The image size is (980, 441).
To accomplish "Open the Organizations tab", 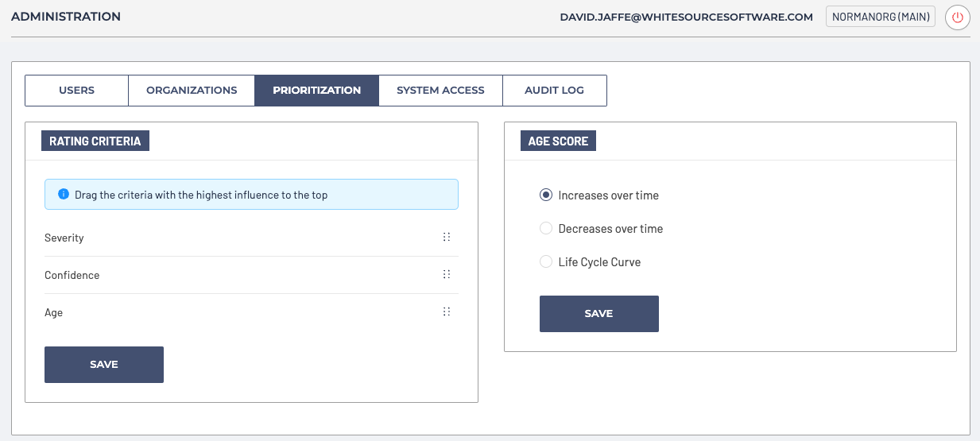I will (x=192, y=91).
